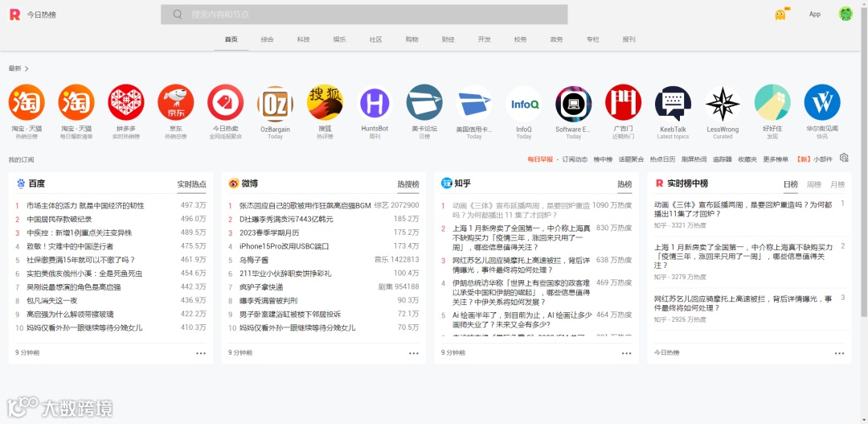Open the InfoQ icon
Image resolution: width=868 pixels, height=424 pixels.
pos(524,104)
